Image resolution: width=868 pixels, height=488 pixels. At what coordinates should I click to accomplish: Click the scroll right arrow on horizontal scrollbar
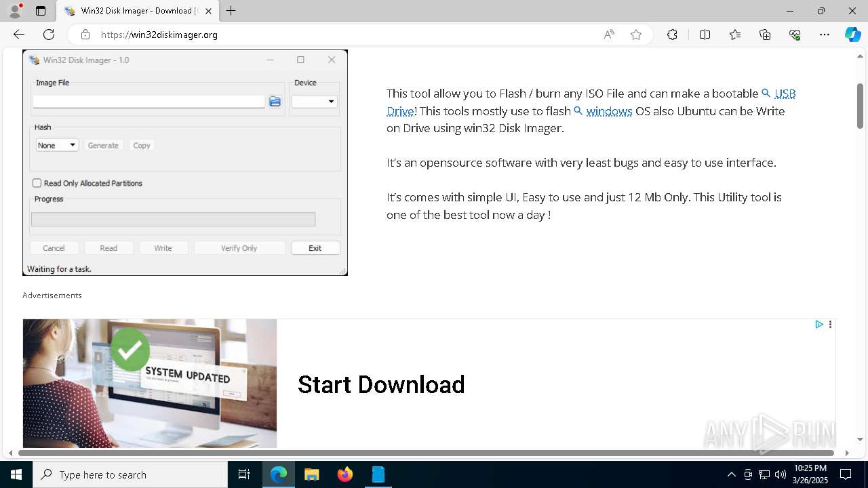pyautogui.click(x=847, y=453)
